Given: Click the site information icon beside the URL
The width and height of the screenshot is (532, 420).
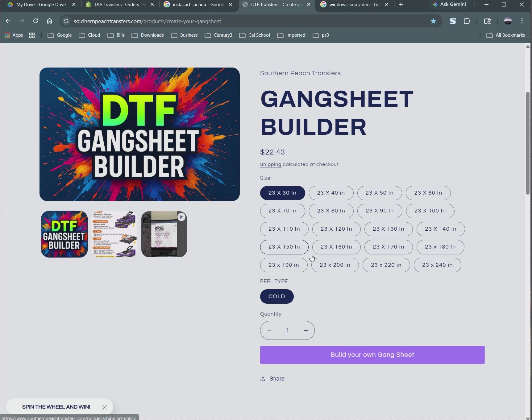Looking at the screenshot, I should pos(66,21).
